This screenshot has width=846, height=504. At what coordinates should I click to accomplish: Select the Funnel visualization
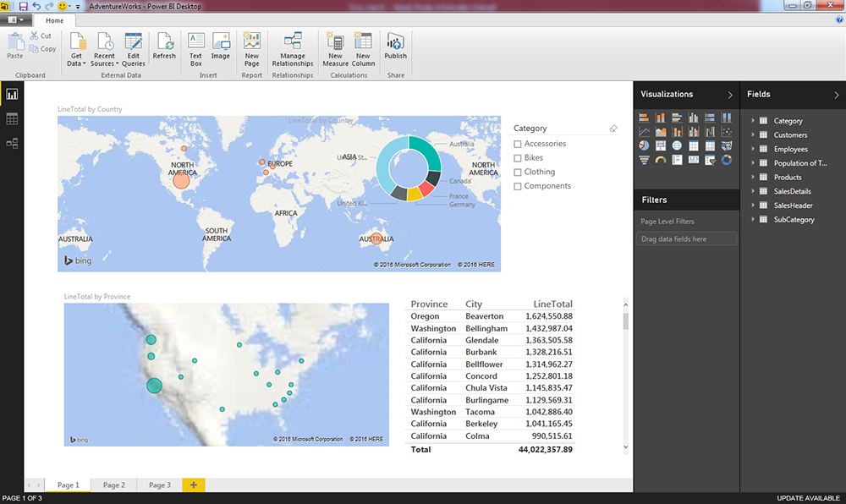(644, 160)
